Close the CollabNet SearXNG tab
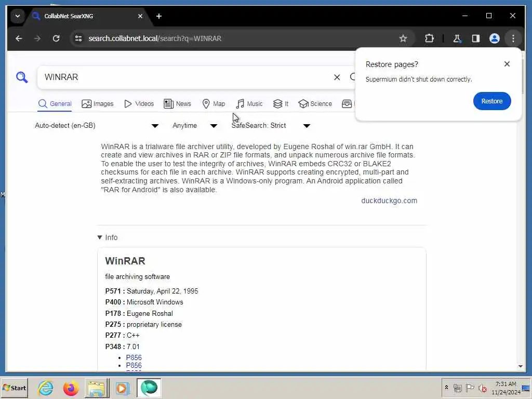 [140, 16]
